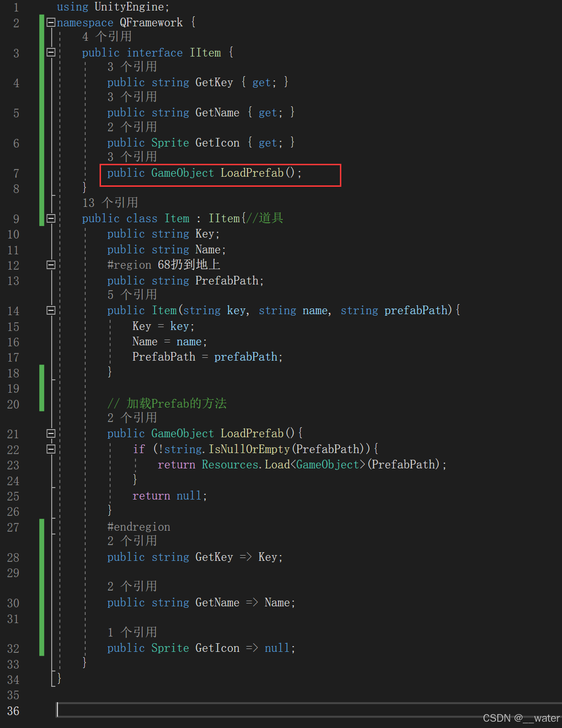Click 'IItem' in the interface declaration

click(205, 53)
